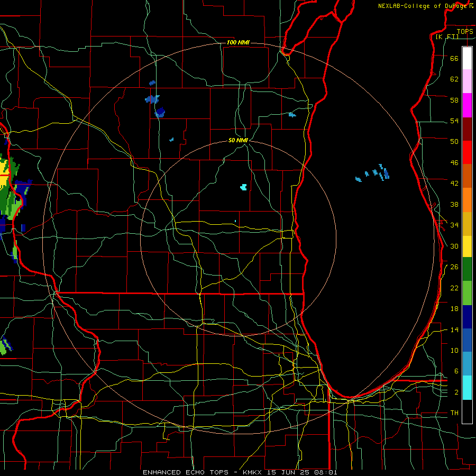Select the light pink legend swatch
476x476 pixels.
467,81
